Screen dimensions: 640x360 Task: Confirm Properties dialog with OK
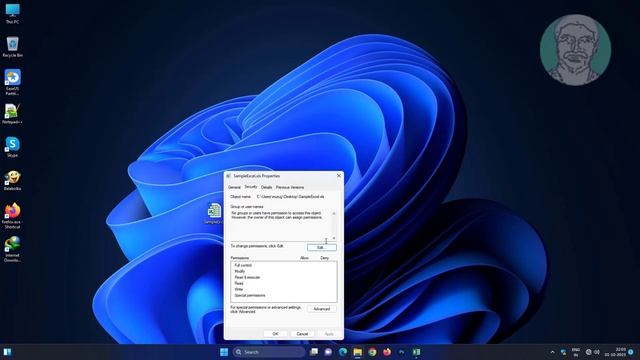tap(276, 334)
